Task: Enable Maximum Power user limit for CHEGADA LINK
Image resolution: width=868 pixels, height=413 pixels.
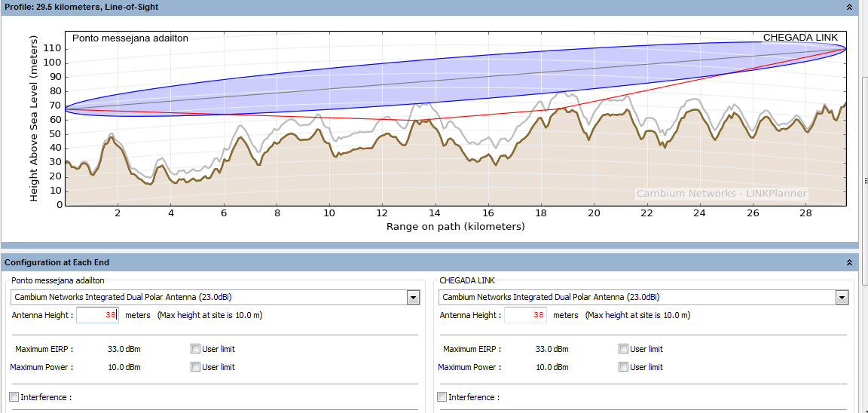Action: pos(623,366)
